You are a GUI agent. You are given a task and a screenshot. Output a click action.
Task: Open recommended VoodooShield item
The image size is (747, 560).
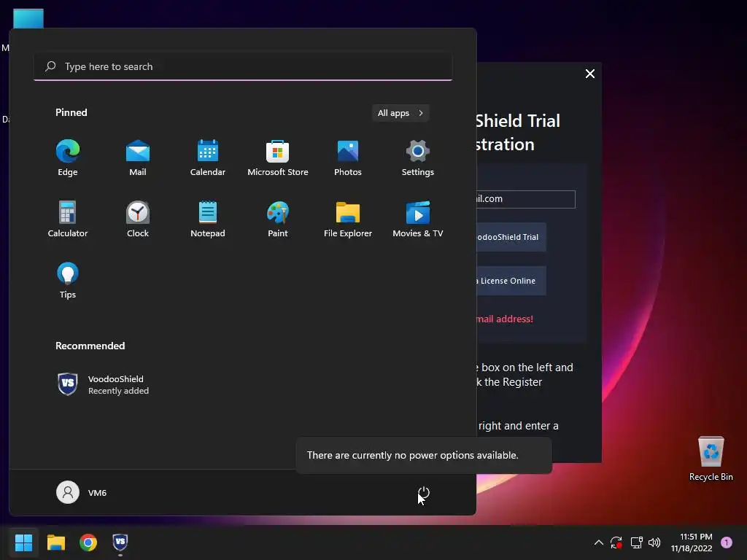tap(103, 384)
